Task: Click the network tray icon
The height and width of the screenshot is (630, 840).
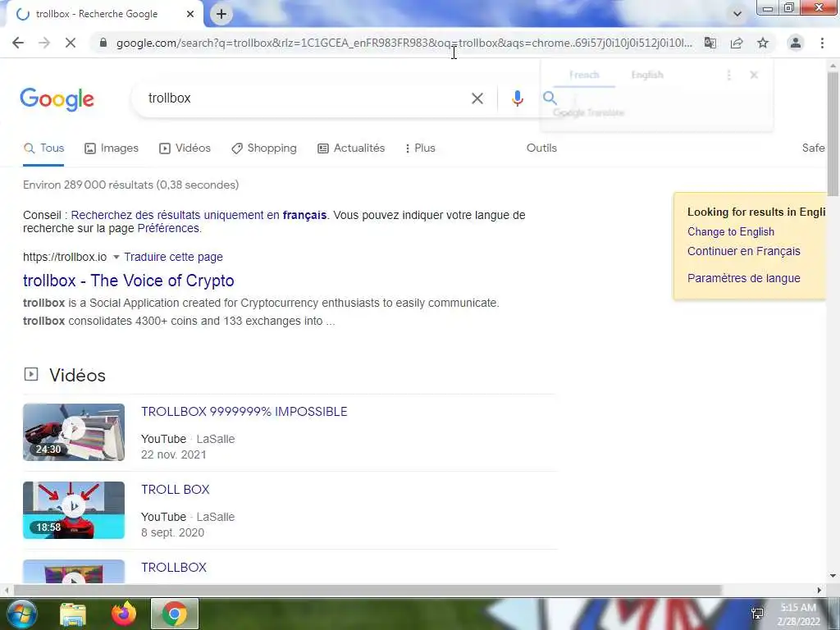Action: coord(757,614)
